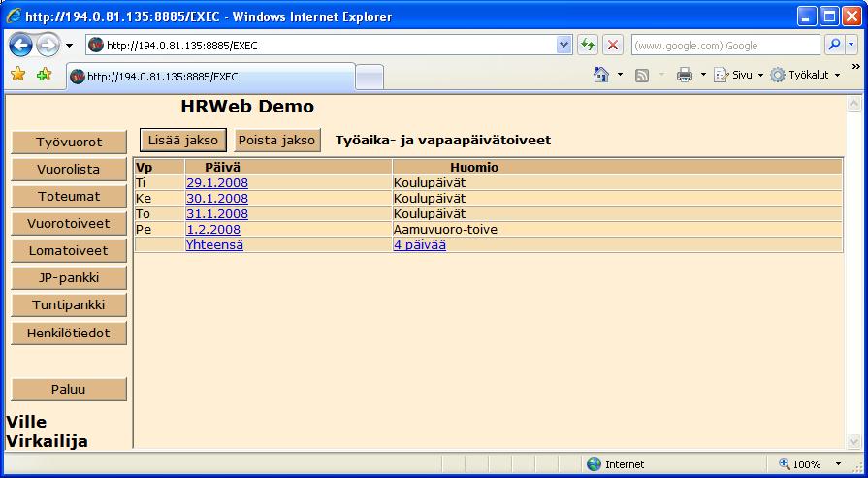
Task: Click the Lisää jakso button
Action: point(183,140)
